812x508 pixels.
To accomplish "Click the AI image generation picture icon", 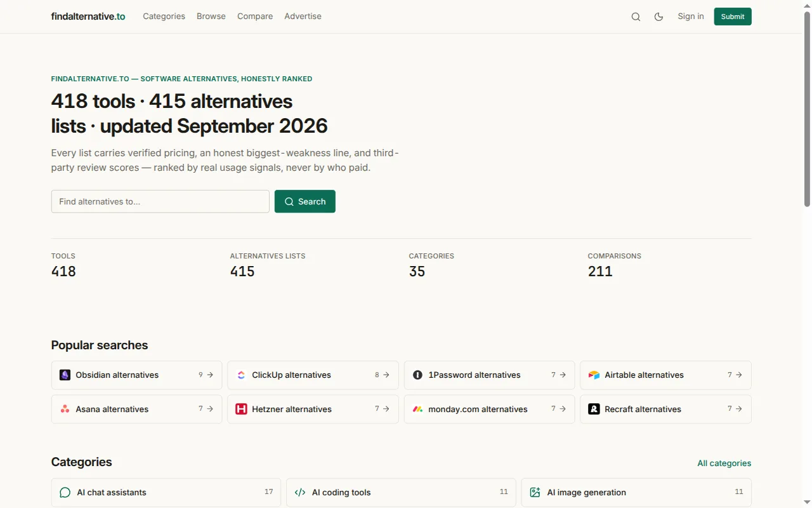I will click(535, 492).
